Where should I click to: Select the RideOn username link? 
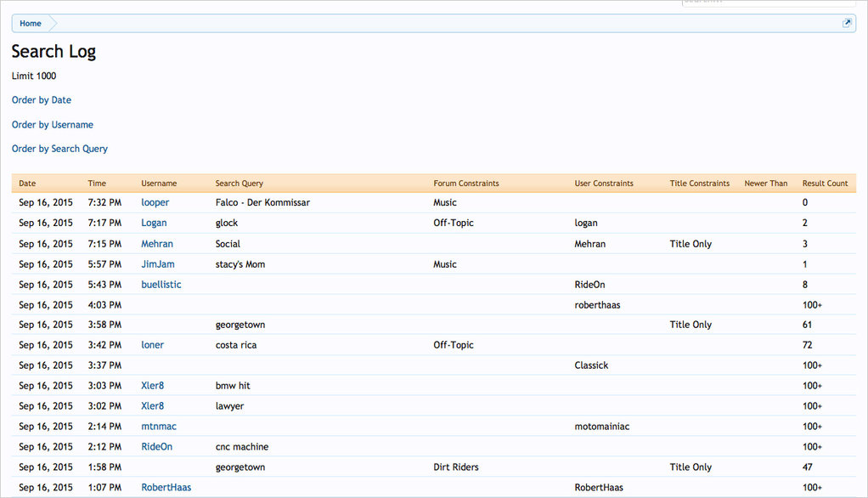click(157, 447)
